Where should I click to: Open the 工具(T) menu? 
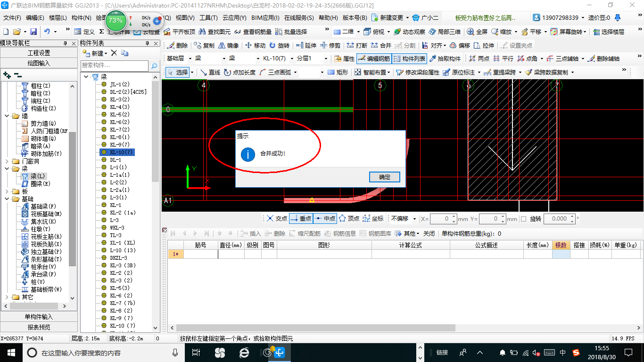tap(208, 18)
